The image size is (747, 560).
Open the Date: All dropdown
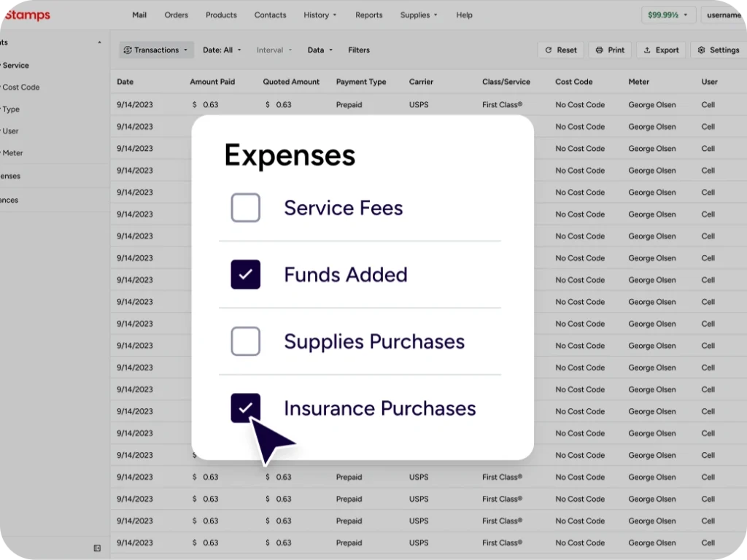(222, 50)
